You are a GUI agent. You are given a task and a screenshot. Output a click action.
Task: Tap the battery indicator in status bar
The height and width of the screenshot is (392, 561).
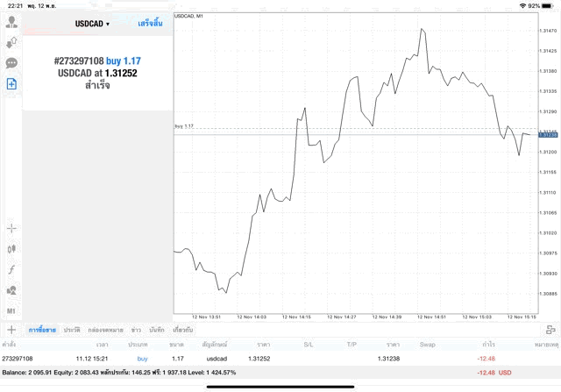point(547,6)
